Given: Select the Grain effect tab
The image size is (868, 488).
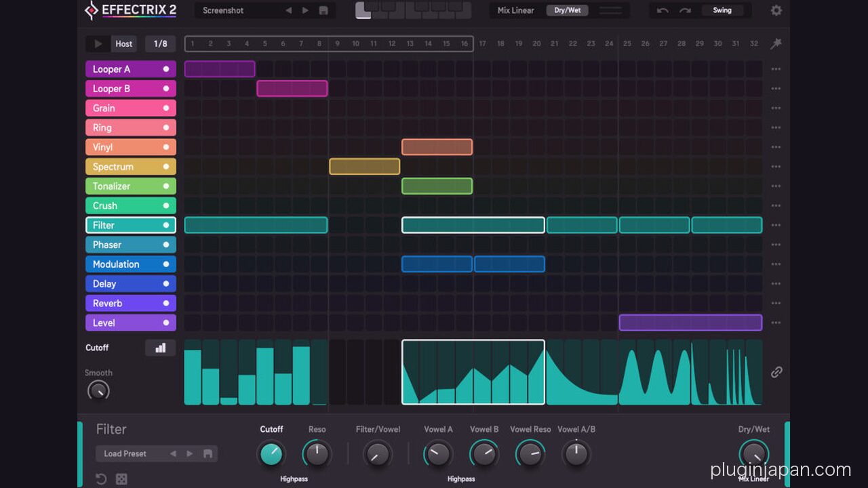Looking at the screenshot, I should 131,108.
